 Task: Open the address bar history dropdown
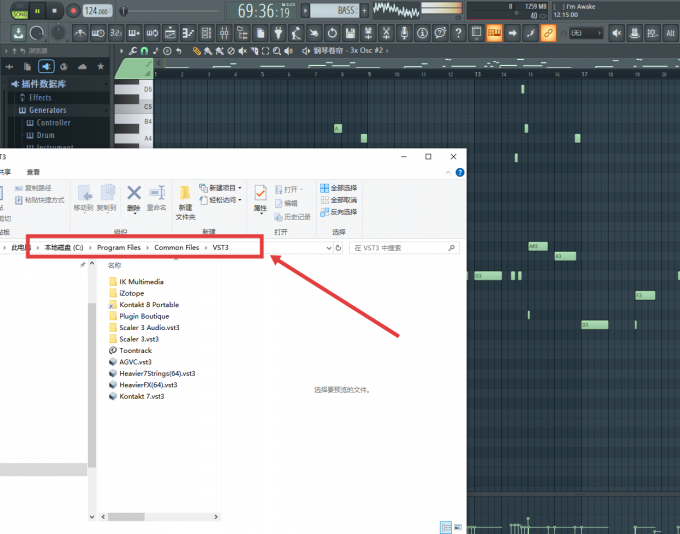329,248
